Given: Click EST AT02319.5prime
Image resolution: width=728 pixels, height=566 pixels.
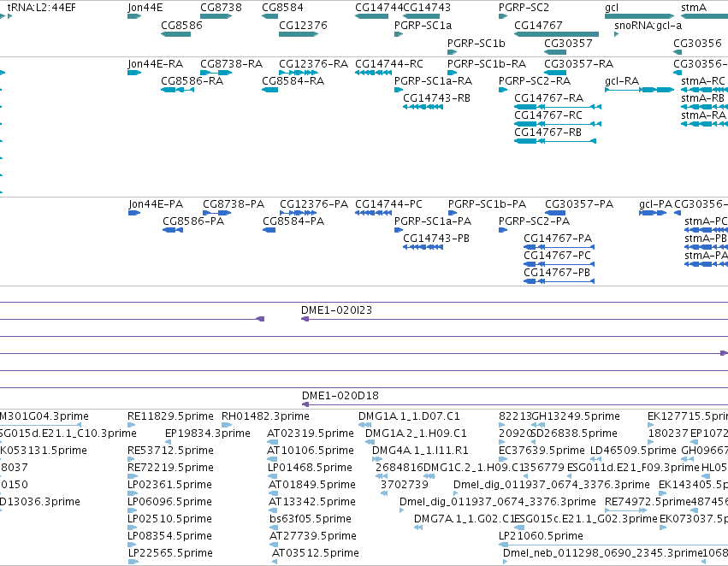Looking at the screenshot, I should 311,433.
